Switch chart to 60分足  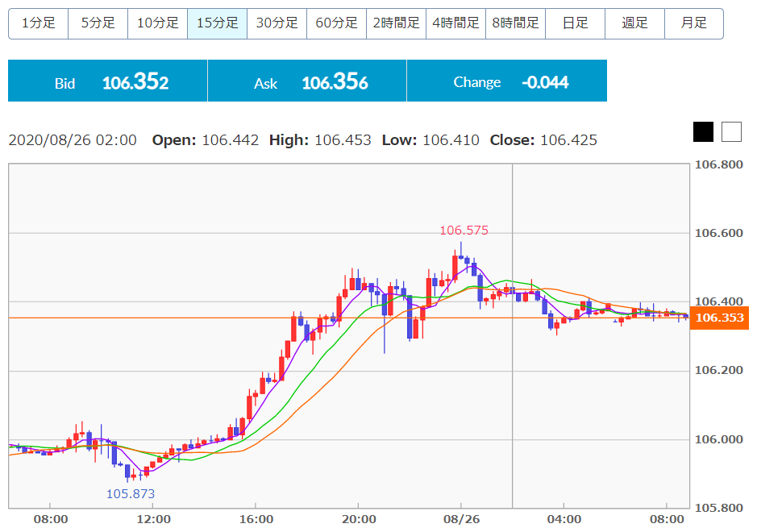tap(336, 23)
